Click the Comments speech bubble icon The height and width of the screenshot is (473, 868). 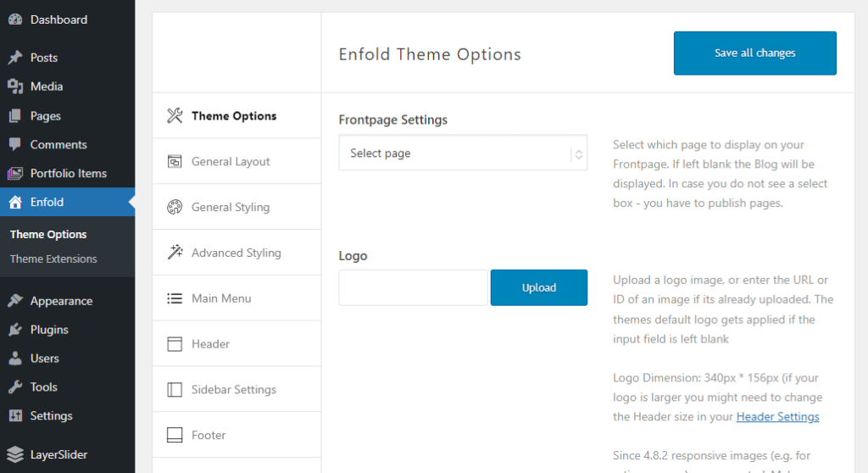pyautogui.click(x=15, y=144)
